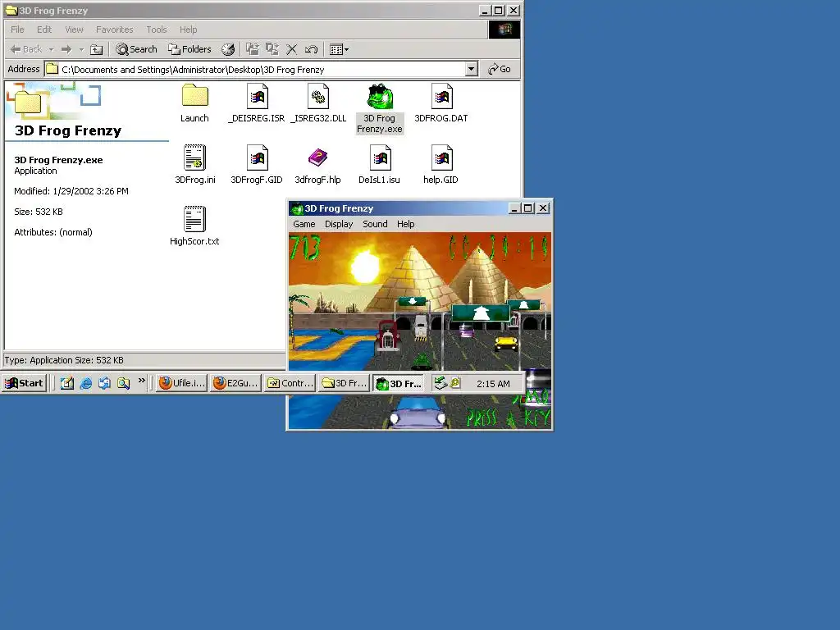Viewport: 840px width, 630px height.
Task: Launch Internet Explorer from quick launch
Action: (x=85, y=383)
